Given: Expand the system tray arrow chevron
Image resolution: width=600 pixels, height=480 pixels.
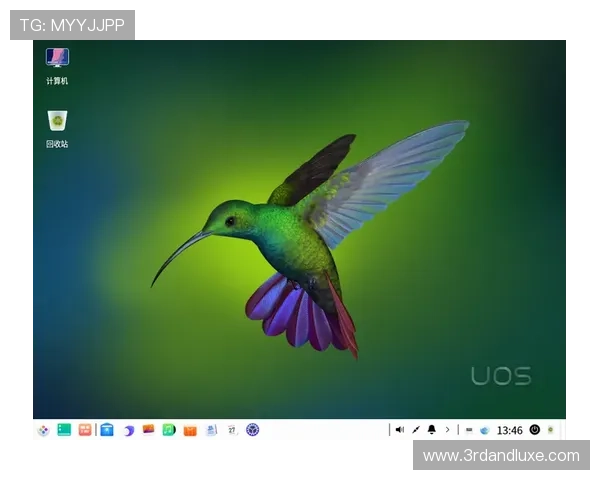Looking at the screenshot, I should tap(447, 430).
